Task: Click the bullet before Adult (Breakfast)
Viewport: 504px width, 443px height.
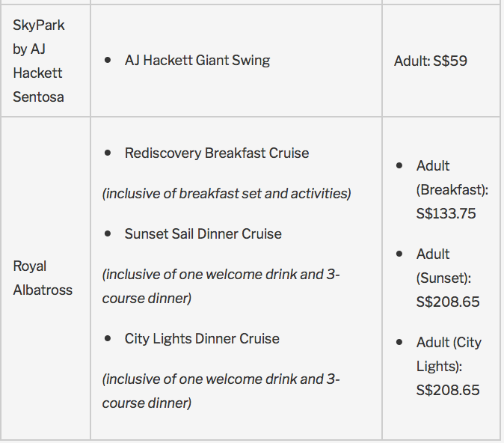Action: point(400,165)
